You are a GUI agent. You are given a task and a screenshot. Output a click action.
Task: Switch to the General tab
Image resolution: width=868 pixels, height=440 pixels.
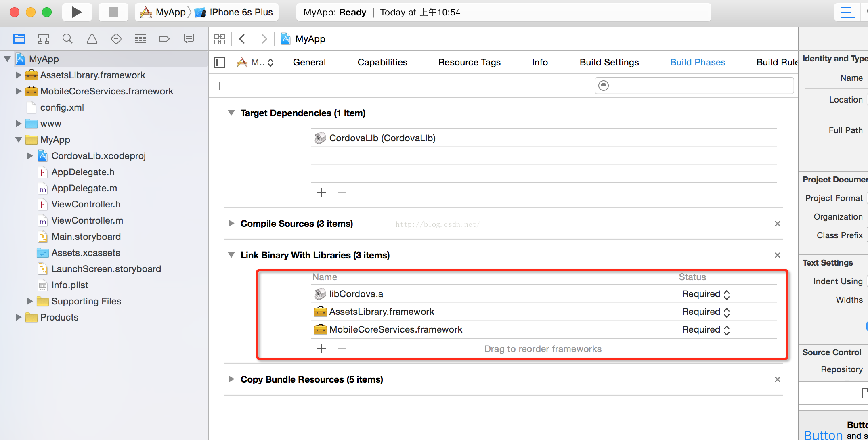309,62
